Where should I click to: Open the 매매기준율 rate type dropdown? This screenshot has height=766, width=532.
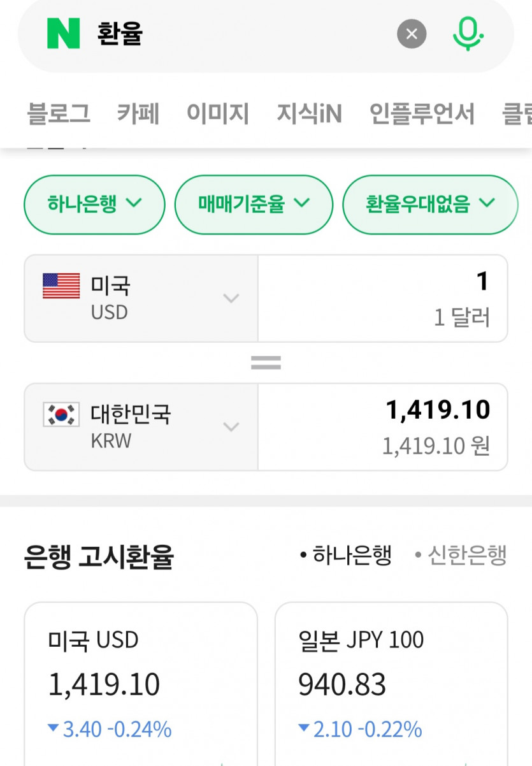click(254, 205)
